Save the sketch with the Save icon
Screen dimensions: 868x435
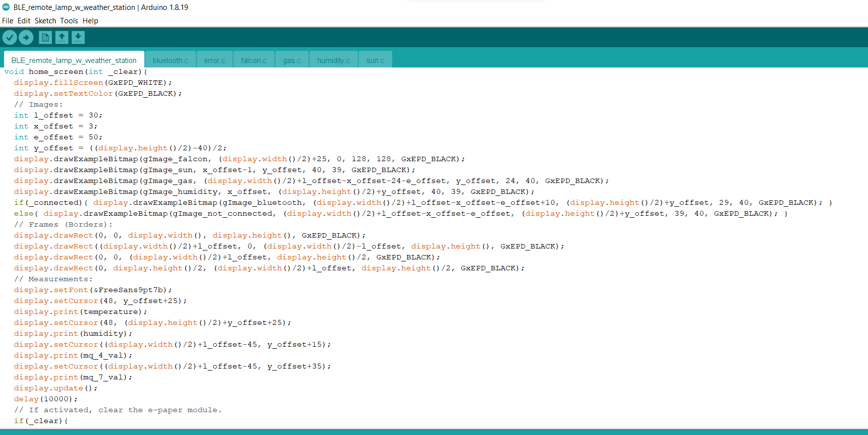pos(78,37)
